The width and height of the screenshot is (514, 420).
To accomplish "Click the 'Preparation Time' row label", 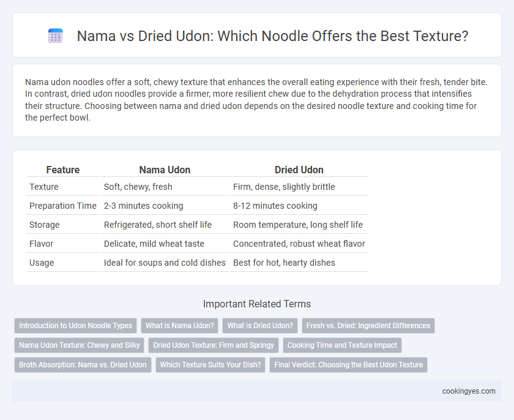I will (x=63, y=206).
